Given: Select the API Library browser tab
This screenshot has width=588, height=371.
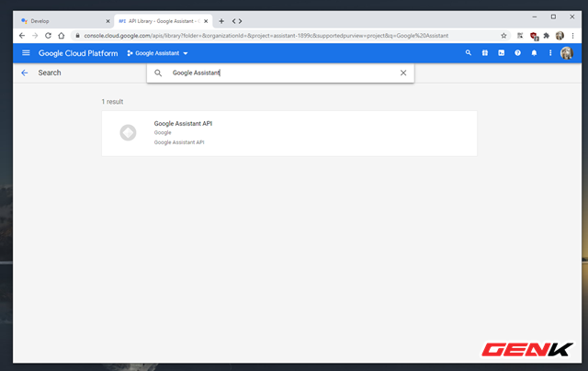Looking at the screenshot, I should [x=162, y=21].
